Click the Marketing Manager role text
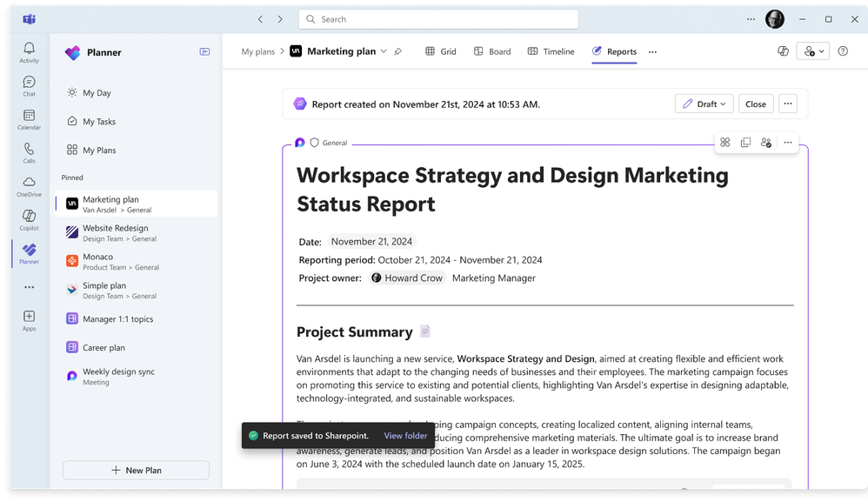The height and width of the screenshot is (502, 868). point(494,278)
